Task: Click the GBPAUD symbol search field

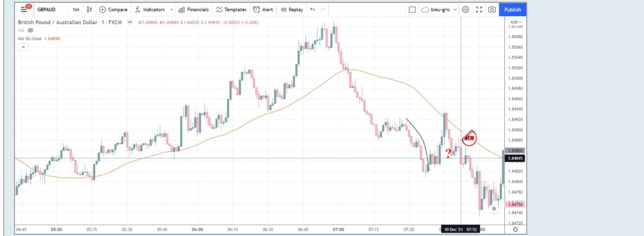Action: [x=46, y=10]
